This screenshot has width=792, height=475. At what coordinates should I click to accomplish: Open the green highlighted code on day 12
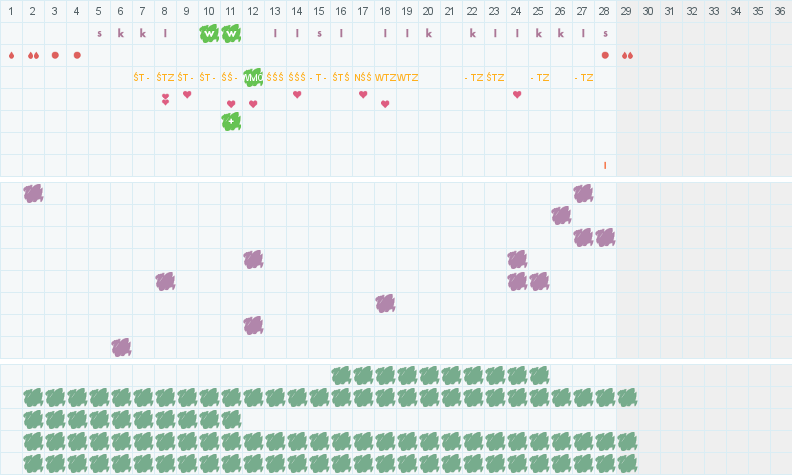click(253, 77)
